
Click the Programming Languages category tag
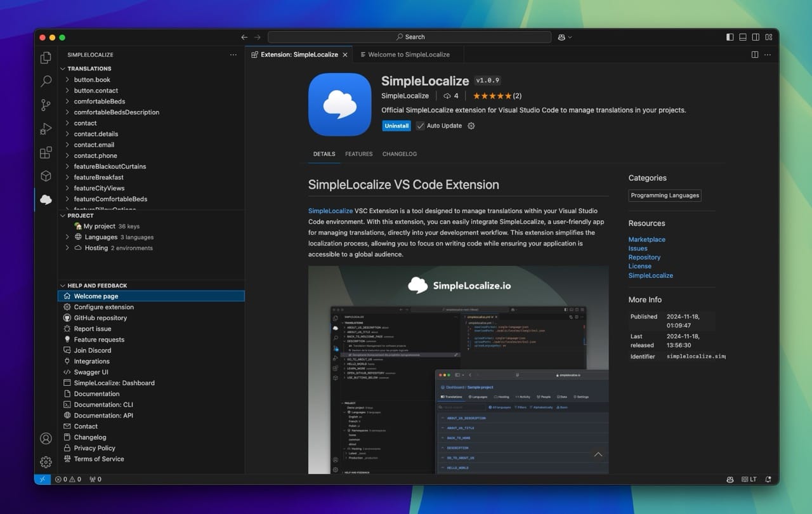pyautogui.click(x=665, y=195)
